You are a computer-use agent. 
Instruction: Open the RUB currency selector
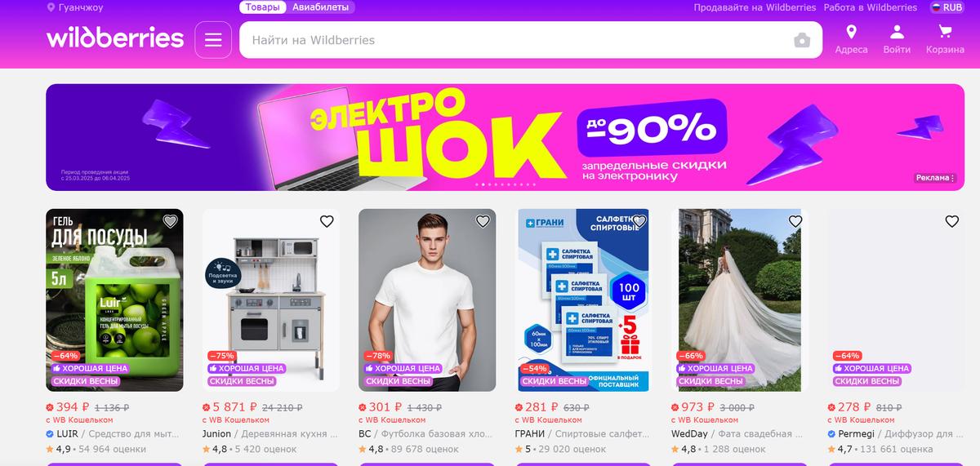click(947, 7)
